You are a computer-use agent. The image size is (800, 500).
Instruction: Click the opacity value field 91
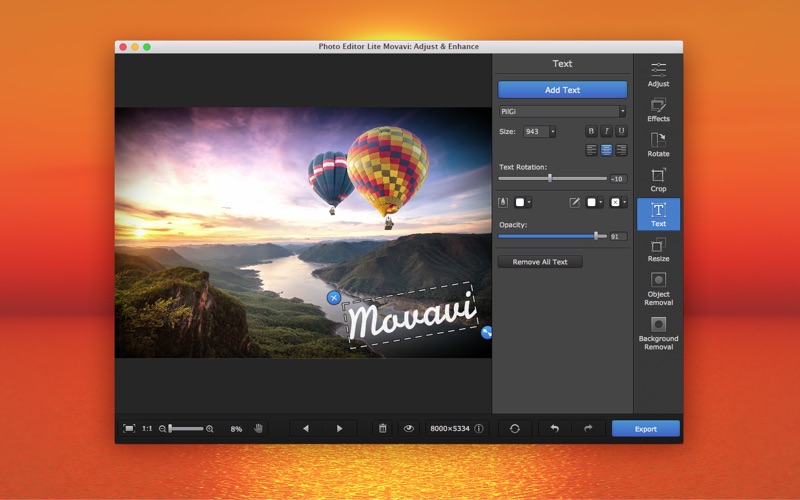point(618,236)
